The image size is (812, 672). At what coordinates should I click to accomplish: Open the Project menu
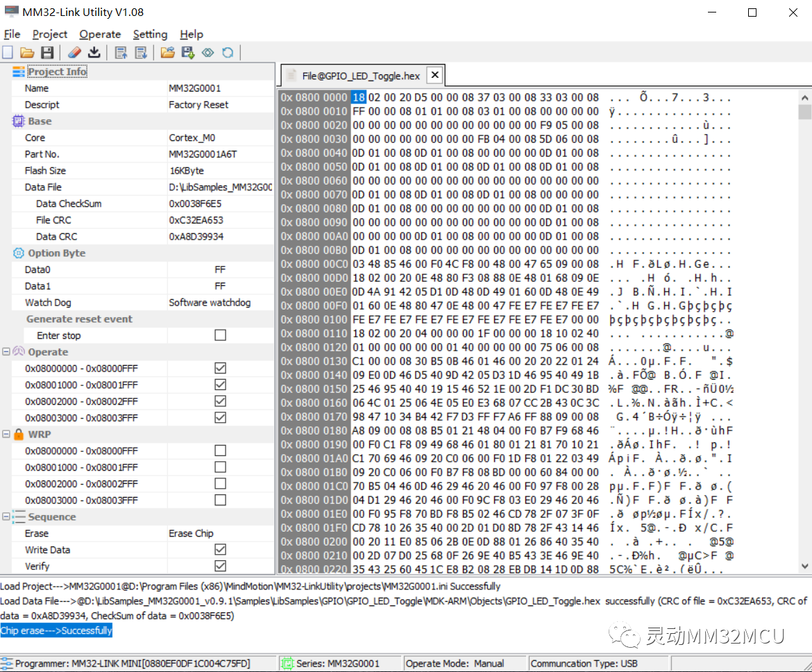tap(50, 34)
